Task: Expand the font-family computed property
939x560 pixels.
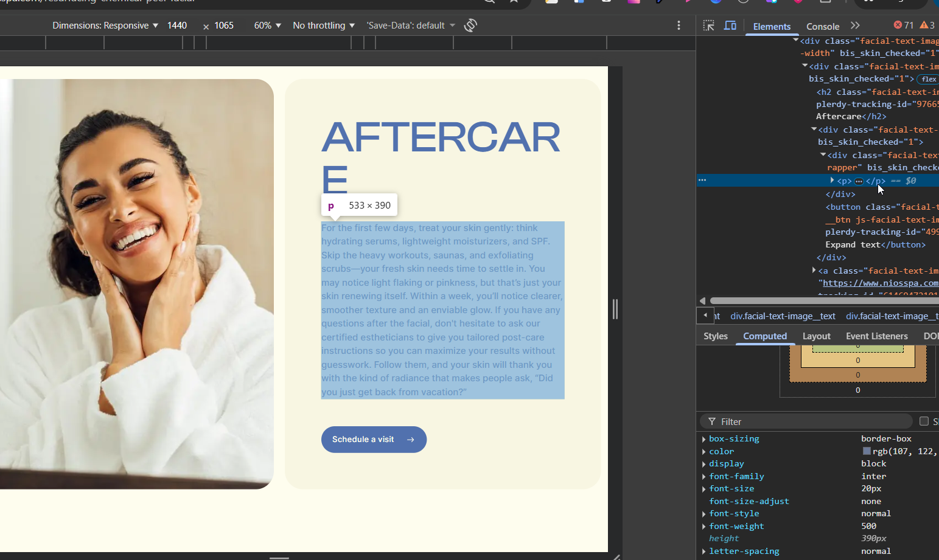Action: click(704, 477)
